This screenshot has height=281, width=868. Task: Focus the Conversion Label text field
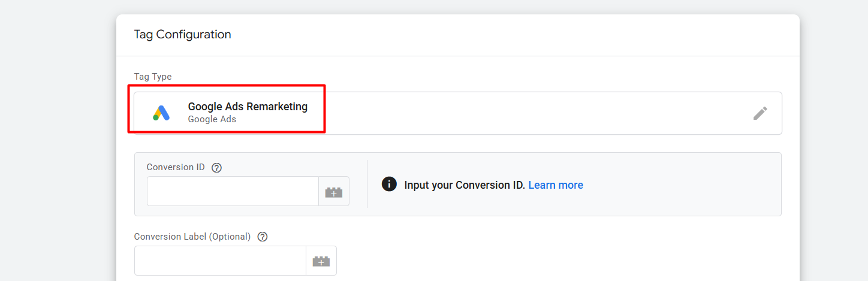[x=220, y=261]
